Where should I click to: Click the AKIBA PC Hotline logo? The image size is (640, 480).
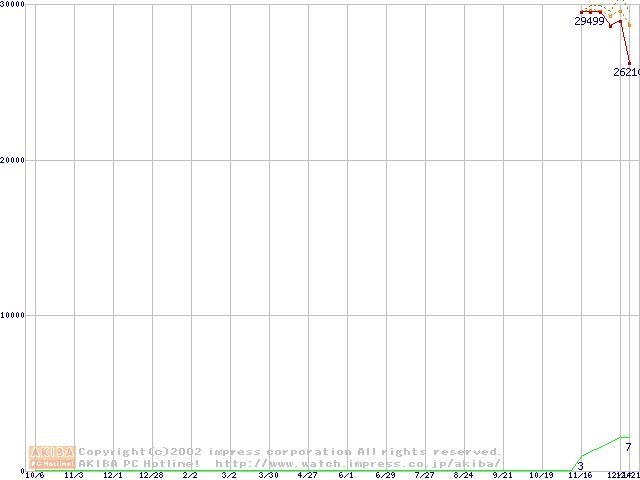[x=52, y=457]
